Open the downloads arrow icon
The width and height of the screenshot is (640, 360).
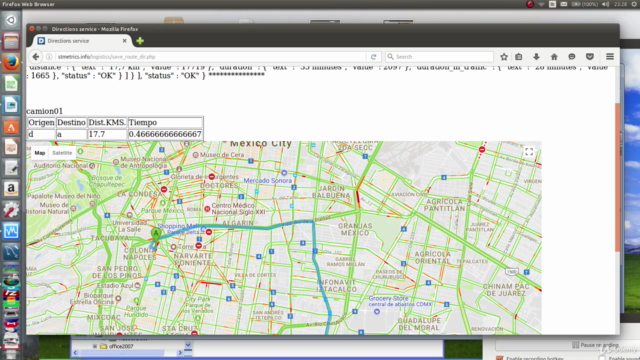pyautogui.click(x=536, y=57)
